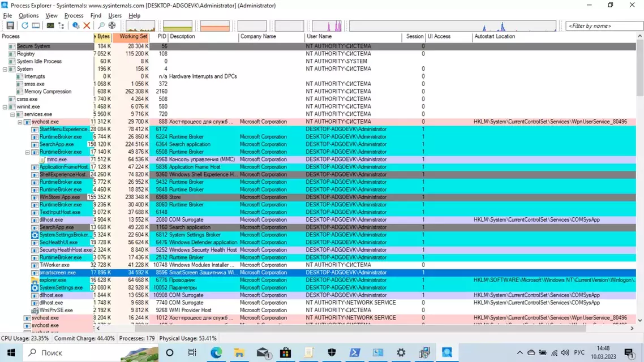Open Microsoft Edge from the taskbar
644x362 pixels.
click(x=216, y=352)
